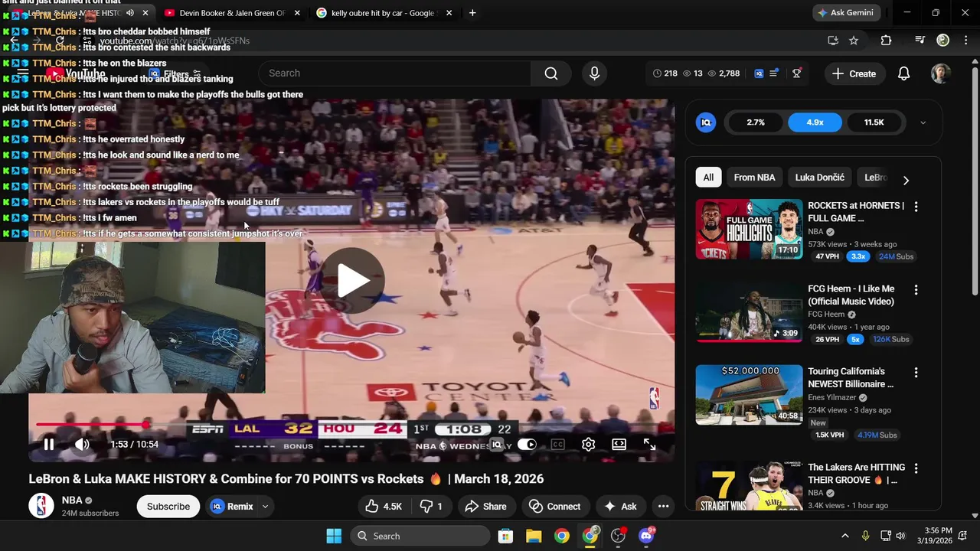Switch to theater mode

619,444
